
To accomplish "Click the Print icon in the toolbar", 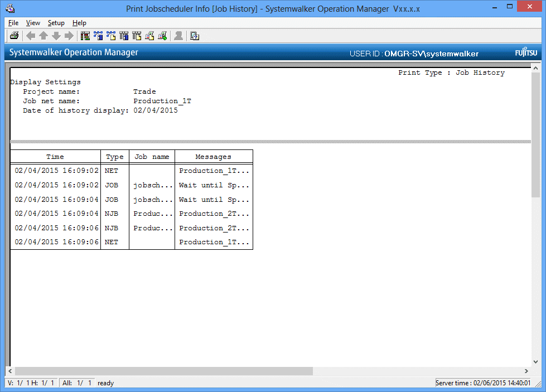I will click(x=15, y=36).
